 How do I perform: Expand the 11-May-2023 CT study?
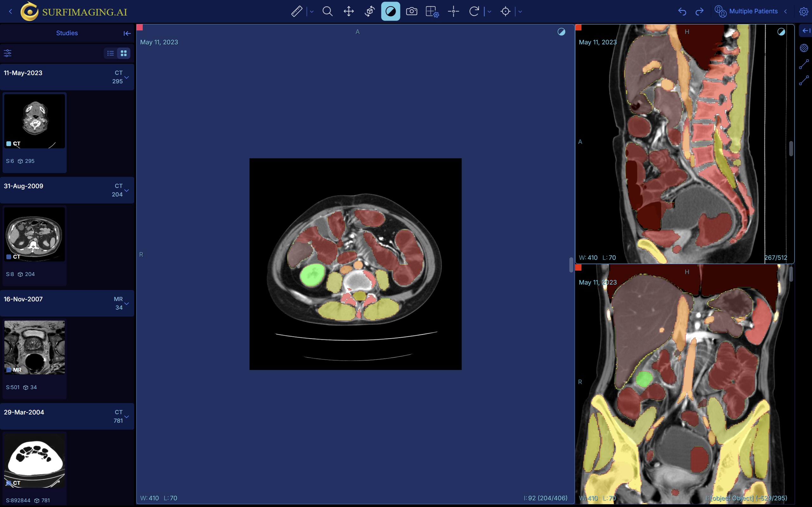click(x=127, y=77)
